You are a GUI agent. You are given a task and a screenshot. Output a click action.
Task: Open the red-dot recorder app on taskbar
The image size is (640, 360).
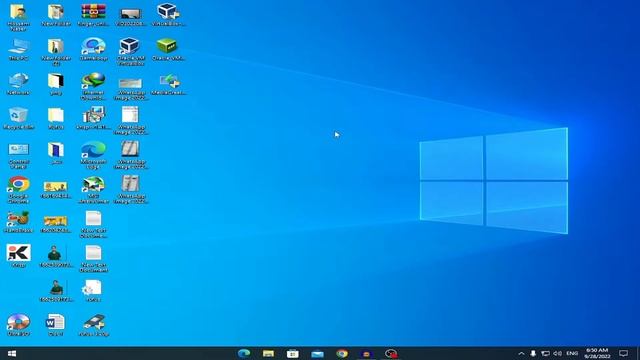(x=391, y=353)
